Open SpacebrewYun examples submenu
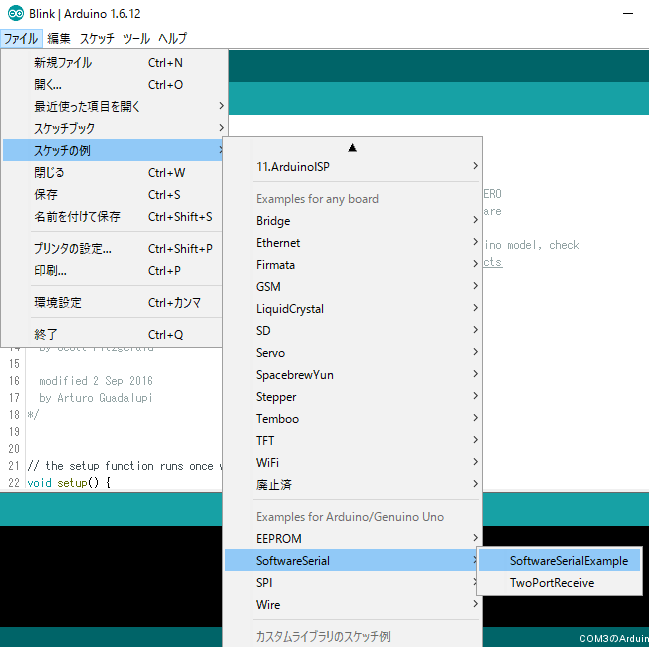This screenshot has height=647, width=649. point(353,375)
